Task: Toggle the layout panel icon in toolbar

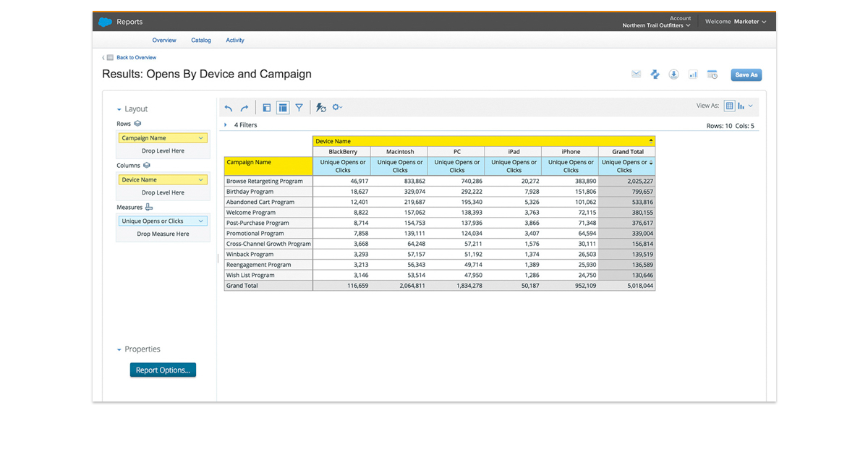Action: pyautogui.click(x=266, y=108)
